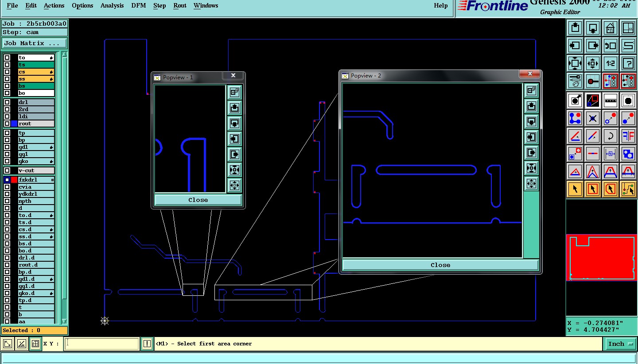This screenshot has width=638, height=364.
Task: Select the arrow in red rectangle tool
Action: point(593,189)
